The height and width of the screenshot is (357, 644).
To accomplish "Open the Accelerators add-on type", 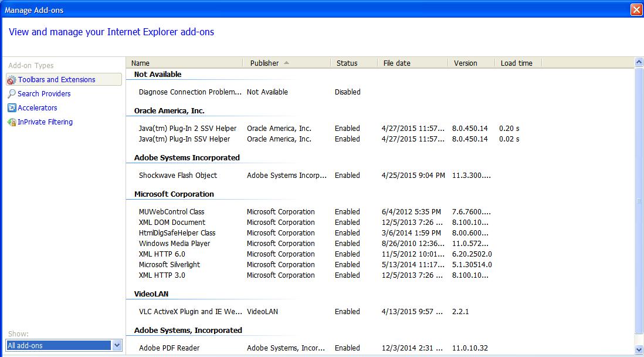I will tap(38, 108).
